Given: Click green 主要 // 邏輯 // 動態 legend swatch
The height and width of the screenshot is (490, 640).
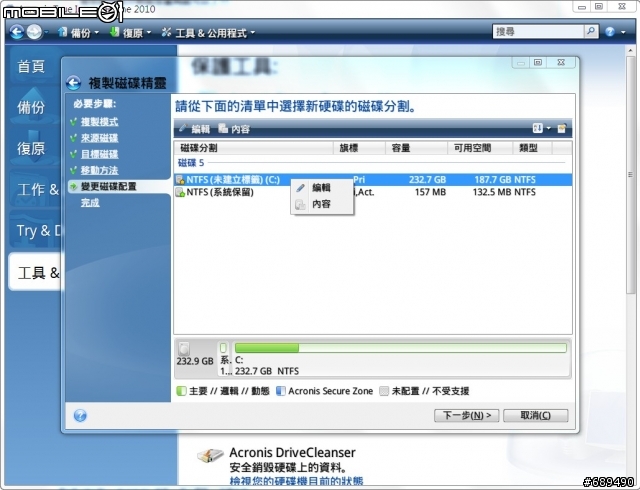Looking at the screenshot, I should [181, 391].
